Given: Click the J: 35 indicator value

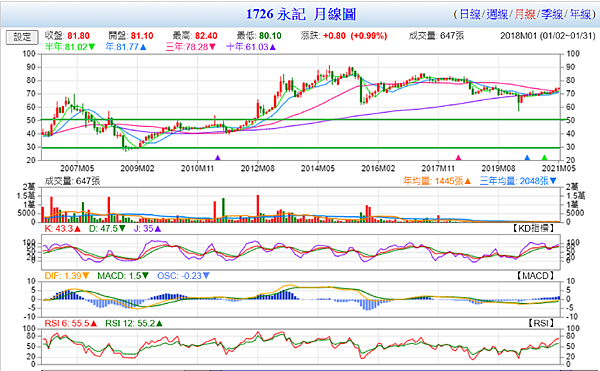Looking at the screenshot, I should 147,229.
